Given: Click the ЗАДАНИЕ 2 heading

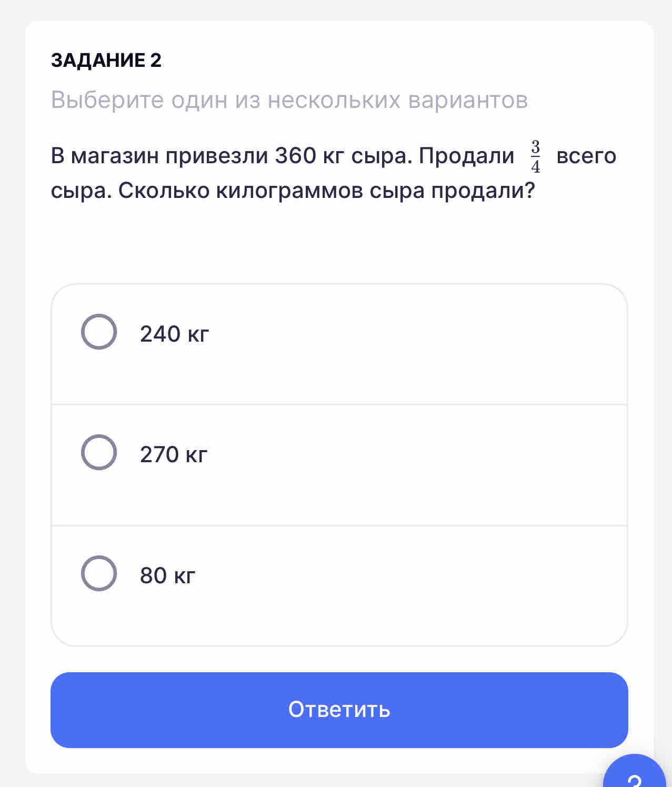Looking at the screenshot, I should pyautogui.click(x=106, y=61).
